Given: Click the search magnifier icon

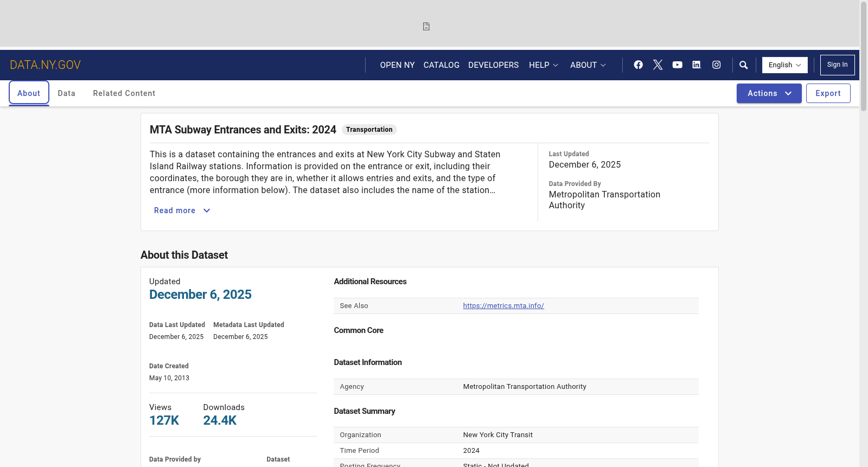Looking at the screenshot, I should 744,65.
